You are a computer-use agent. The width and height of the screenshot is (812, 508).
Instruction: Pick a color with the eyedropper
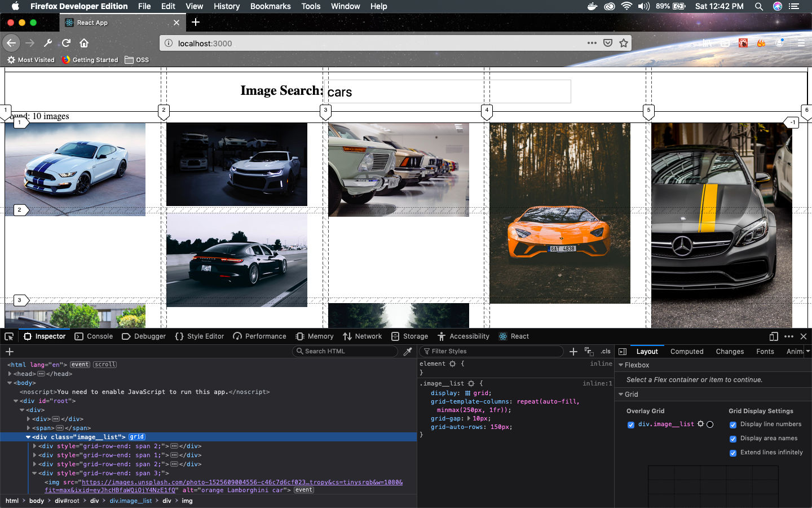click(408, 351)
